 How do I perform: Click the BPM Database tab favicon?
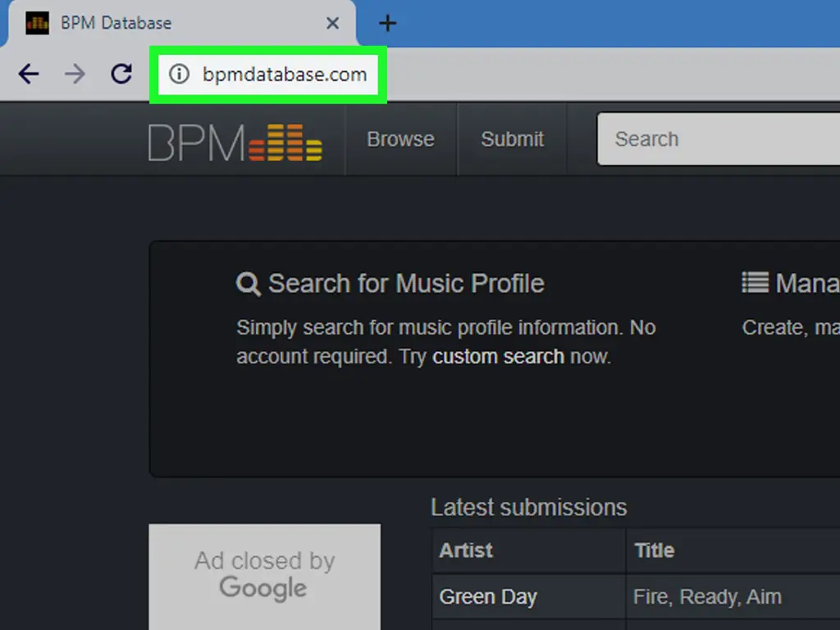38,23
